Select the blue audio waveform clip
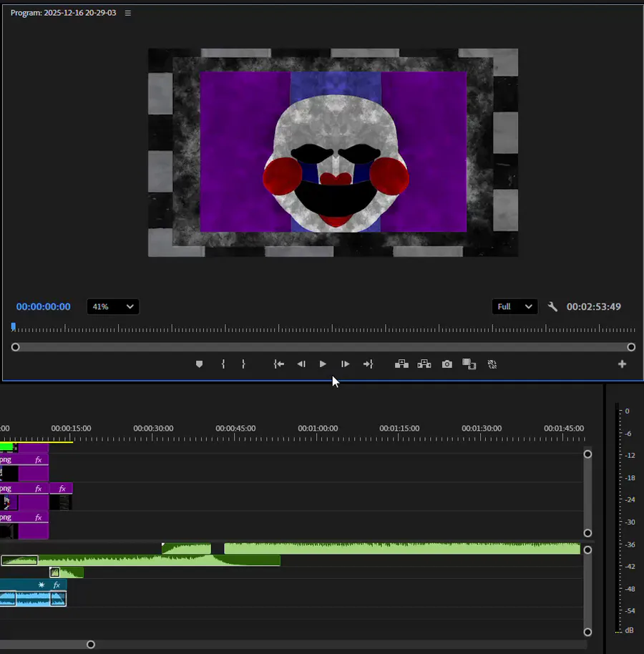The height and width of the screenshot is (654, 644). tap(33, 592)
